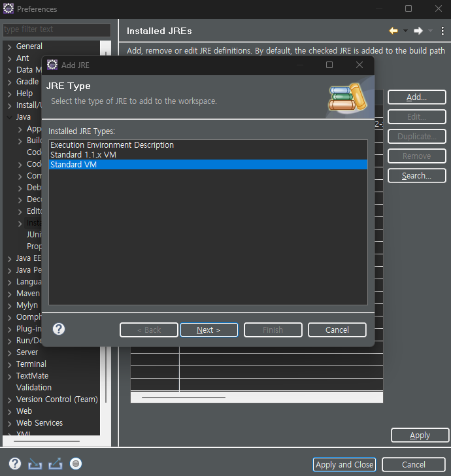The width and height of the screenshot is (451, 476).
Task: Expand the Maven tree node
Action: 10,294
